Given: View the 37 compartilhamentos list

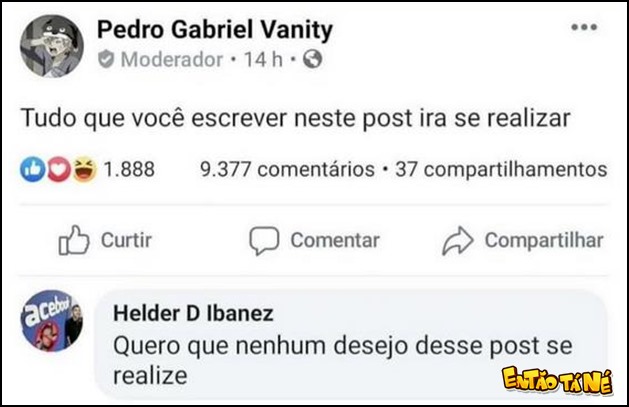Looking at the screenshot, I should [x=500, y=169].
